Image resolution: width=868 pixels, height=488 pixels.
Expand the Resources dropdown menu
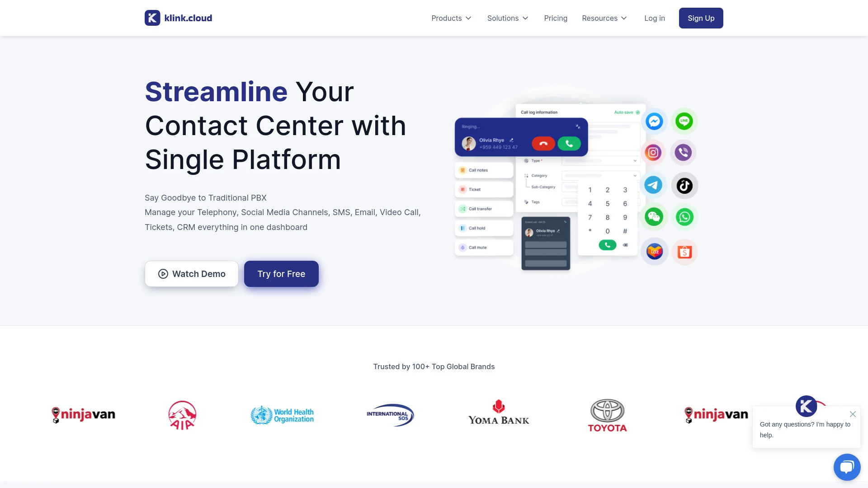pos(604,18)
